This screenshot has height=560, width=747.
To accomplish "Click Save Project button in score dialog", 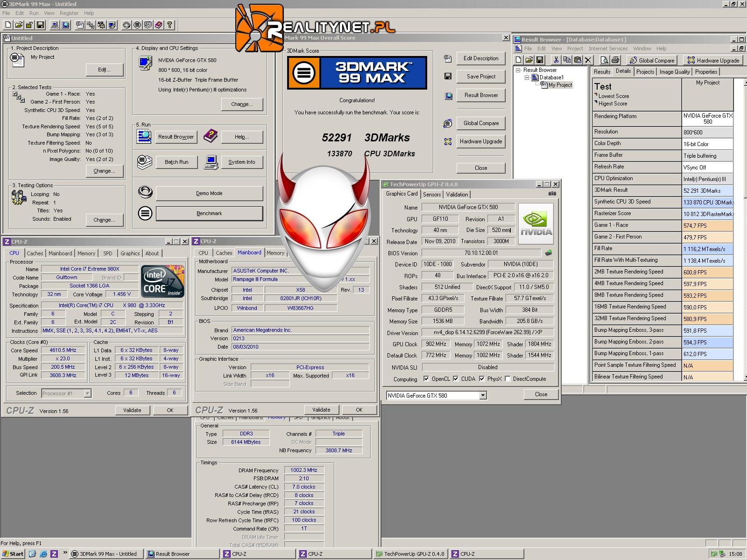I will [x=481, y=77].
